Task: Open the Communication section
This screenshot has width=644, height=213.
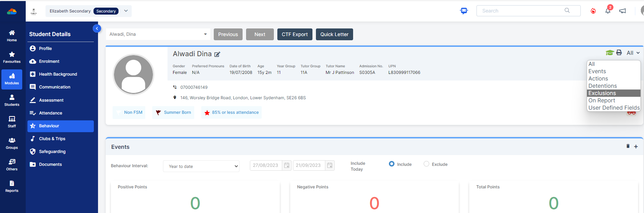Action: tap(60, 87)
